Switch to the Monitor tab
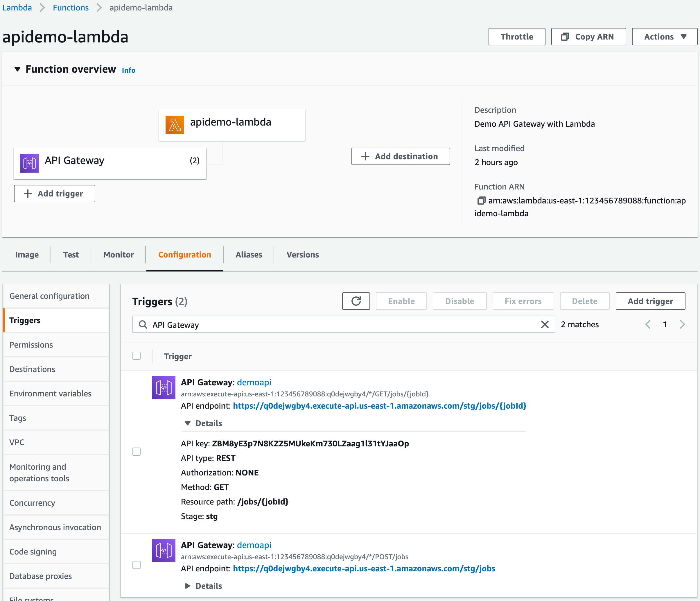This screenshot has width=700, height=601. pos(118,255)
